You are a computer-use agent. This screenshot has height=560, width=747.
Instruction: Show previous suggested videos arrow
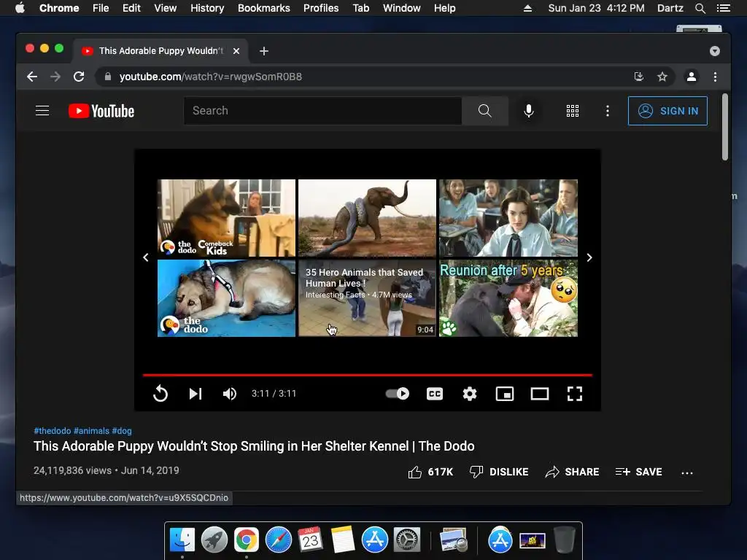(x=146, y=257)
